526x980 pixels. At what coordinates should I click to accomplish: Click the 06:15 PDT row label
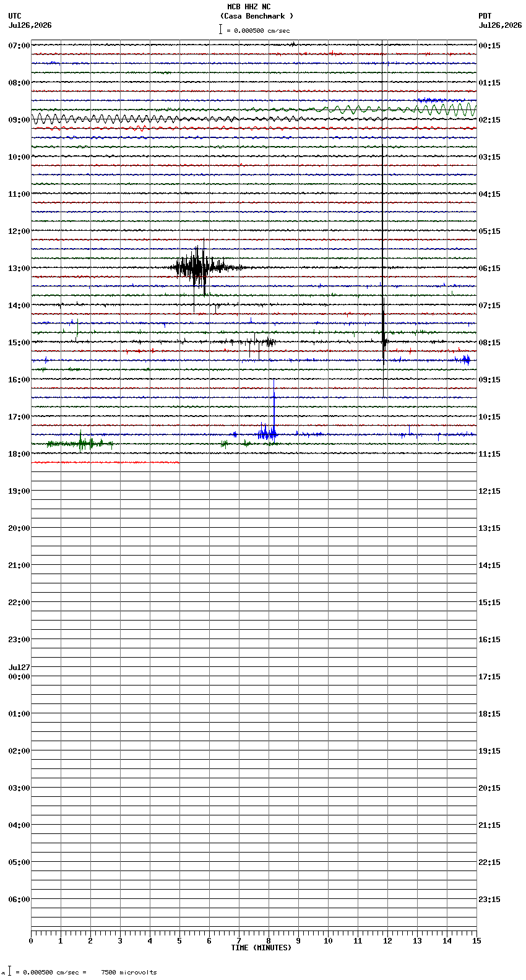(489, 269)
